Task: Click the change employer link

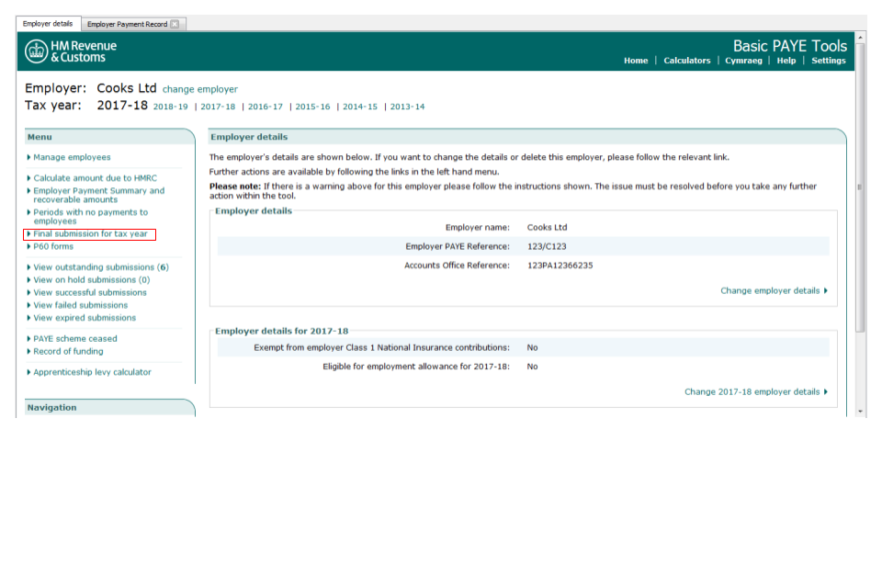Action: click(199, 89)
